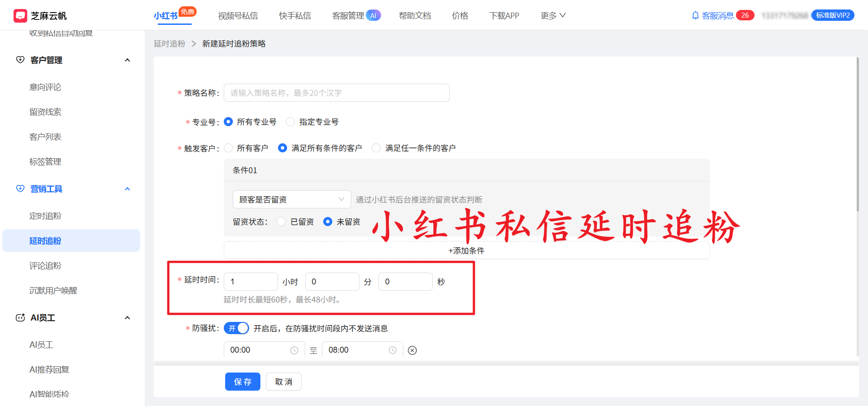Open 意向评论 in the sidebar
Screen dimensions: 868x406
(x=45, y=87)
